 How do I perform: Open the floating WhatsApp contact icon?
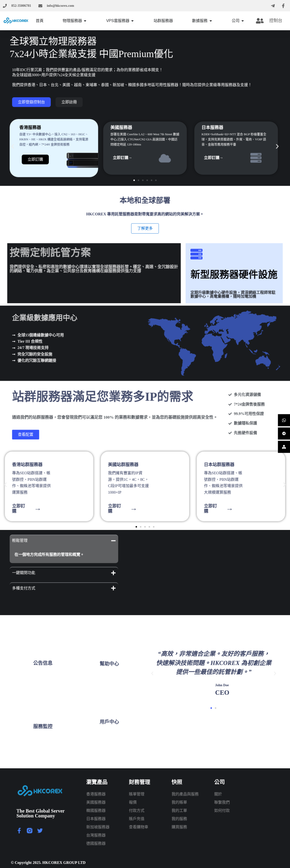click(x=284, y=420)
